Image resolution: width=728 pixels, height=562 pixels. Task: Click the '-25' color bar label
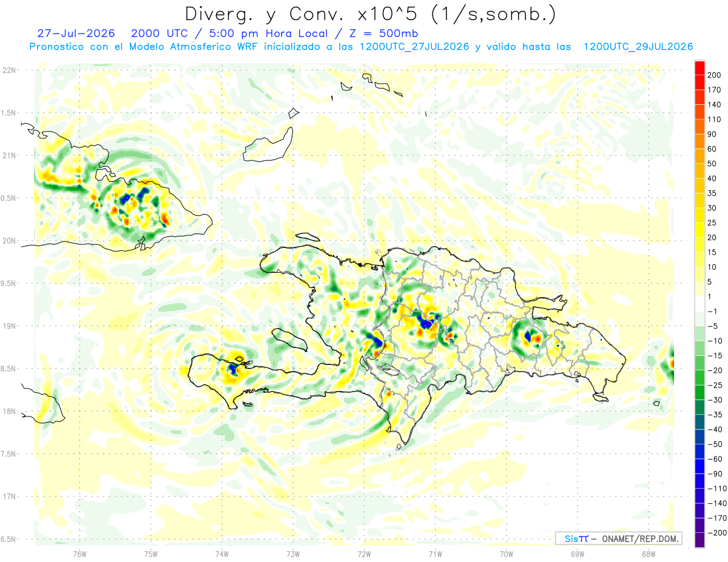pos(714,385)
